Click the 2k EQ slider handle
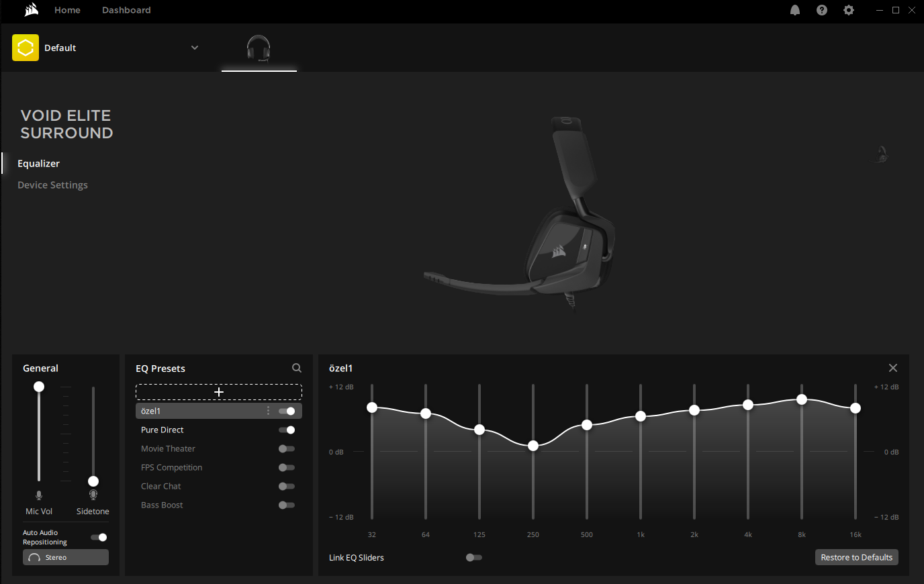 (x=694, y=410)
